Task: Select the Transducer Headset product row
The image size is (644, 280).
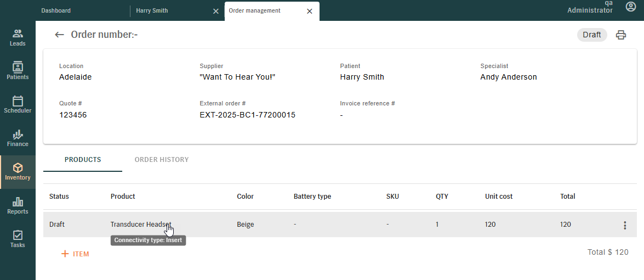Action: [x=340, y=225]
